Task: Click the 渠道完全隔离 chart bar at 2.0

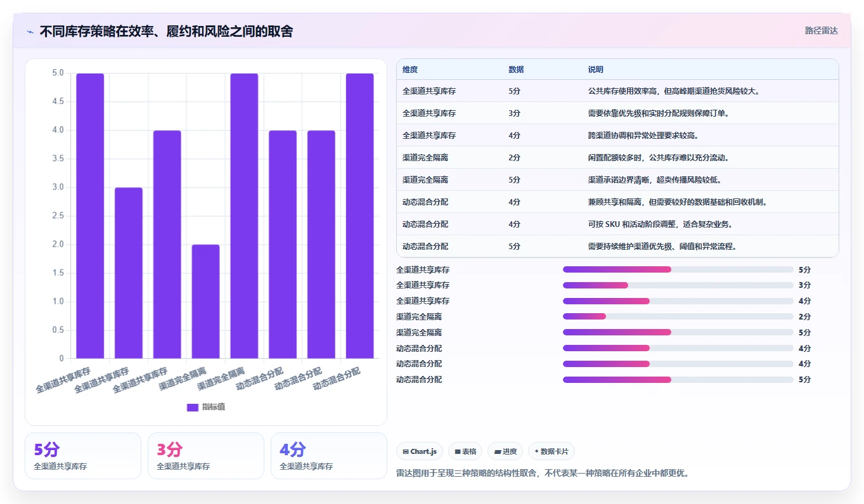Action: coord(205,302)
